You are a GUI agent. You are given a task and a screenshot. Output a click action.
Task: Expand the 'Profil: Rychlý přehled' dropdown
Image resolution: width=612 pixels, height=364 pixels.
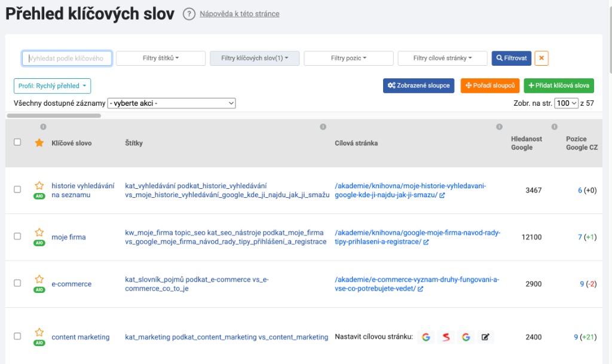tap(53, 86)
